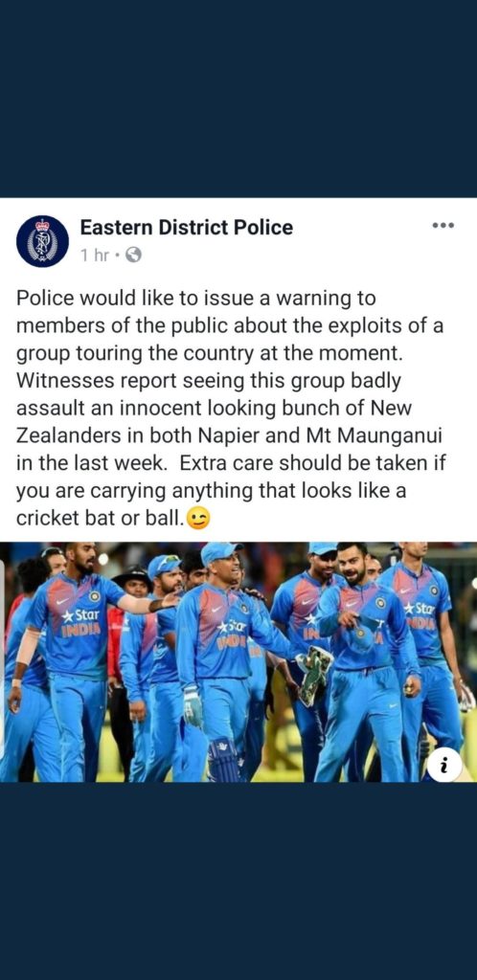The image size is (477, 980).
Task: Click the "1 hr" post timestamp
Action: pos(95,255)
